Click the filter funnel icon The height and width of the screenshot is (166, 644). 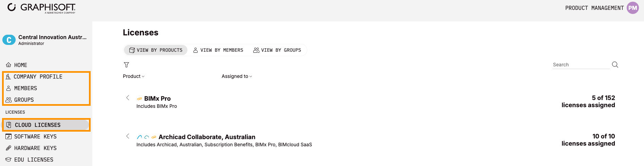126,65
